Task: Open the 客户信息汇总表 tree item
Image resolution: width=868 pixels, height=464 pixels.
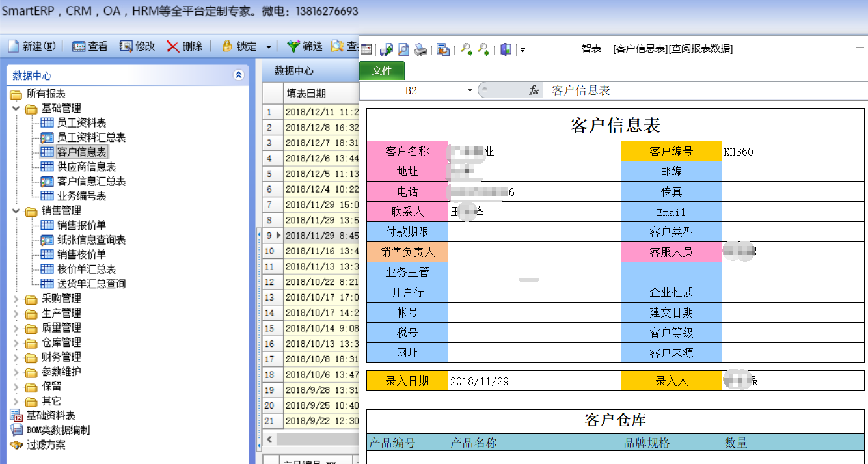Action: point(83,182)
